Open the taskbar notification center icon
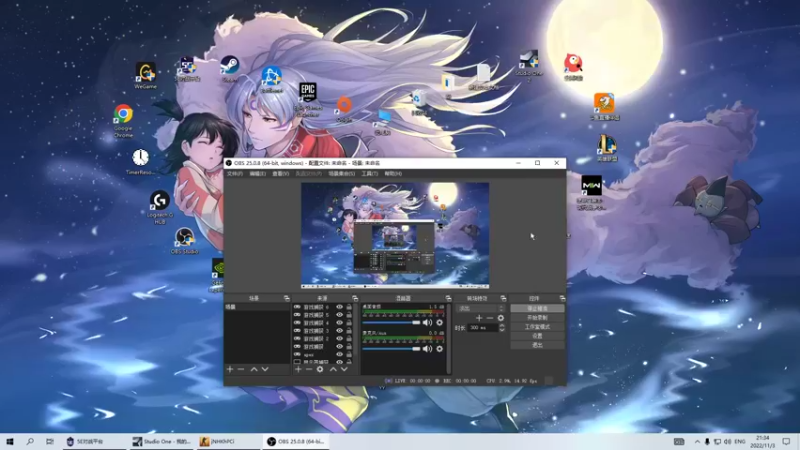 point(786,441)
